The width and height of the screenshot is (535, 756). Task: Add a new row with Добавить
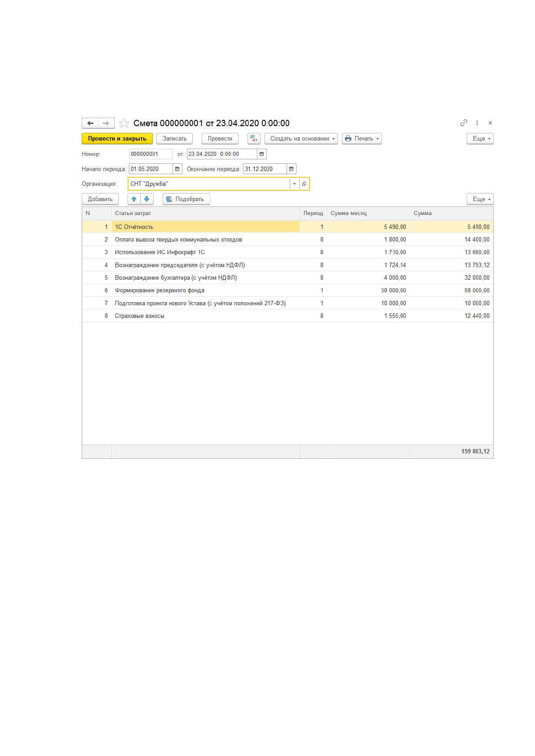[100, 199]
